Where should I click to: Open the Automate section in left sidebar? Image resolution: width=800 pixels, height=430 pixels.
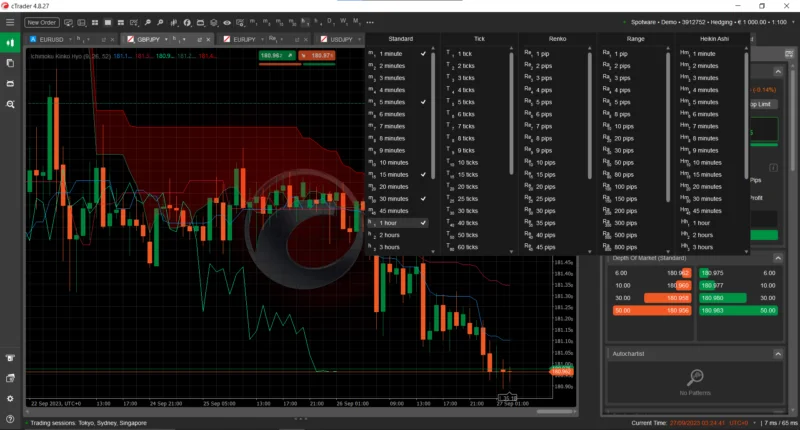[10, 83]
